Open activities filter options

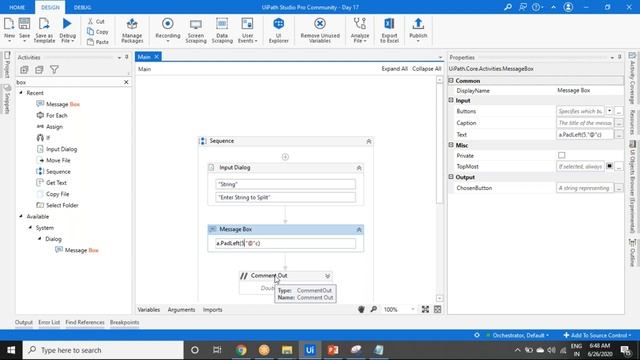click(54, 70)
